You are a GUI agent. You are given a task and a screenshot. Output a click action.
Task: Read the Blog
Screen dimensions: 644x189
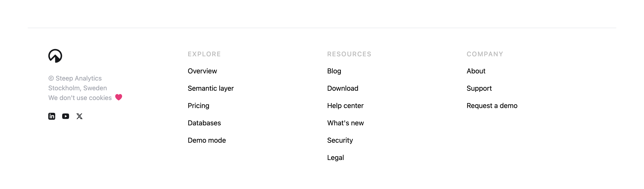pyautogui.click(x=334, y=71)
